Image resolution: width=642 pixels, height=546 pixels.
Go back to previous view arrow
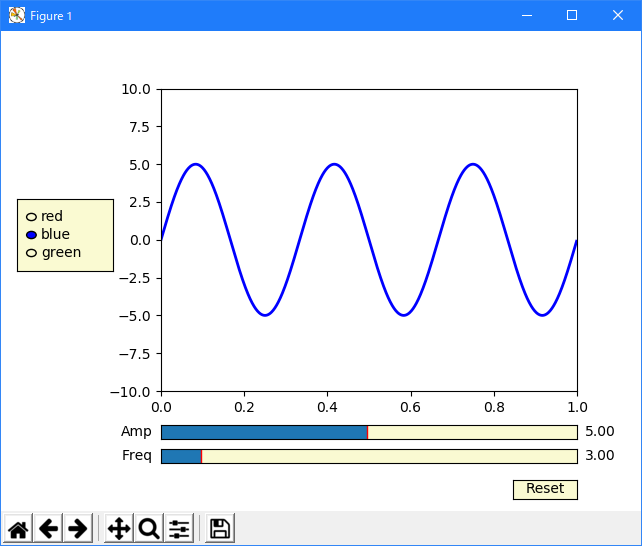(48, 528)
